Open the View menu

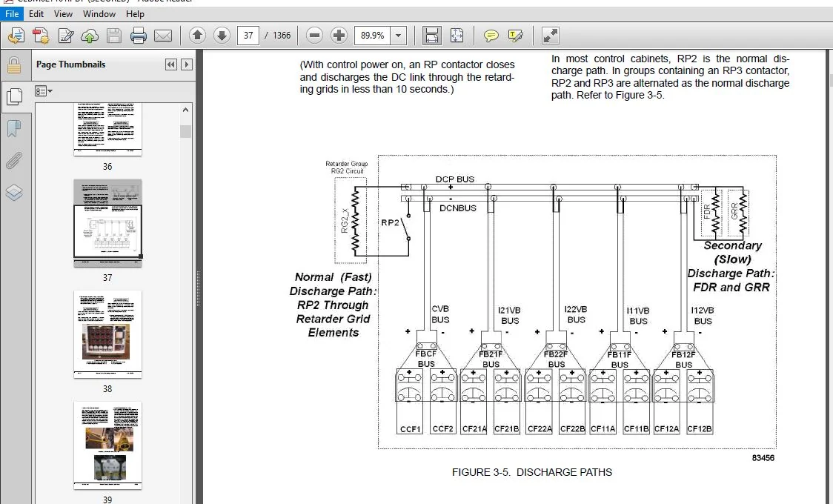coord(63,14)
